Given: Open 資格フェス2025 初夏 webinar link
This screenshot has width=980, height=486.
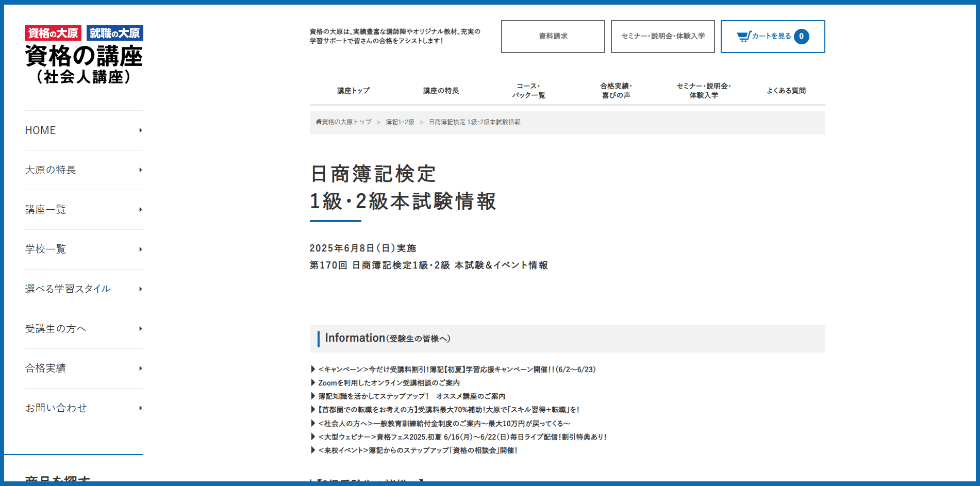Looking at the screenshot, I should (462, 437).
